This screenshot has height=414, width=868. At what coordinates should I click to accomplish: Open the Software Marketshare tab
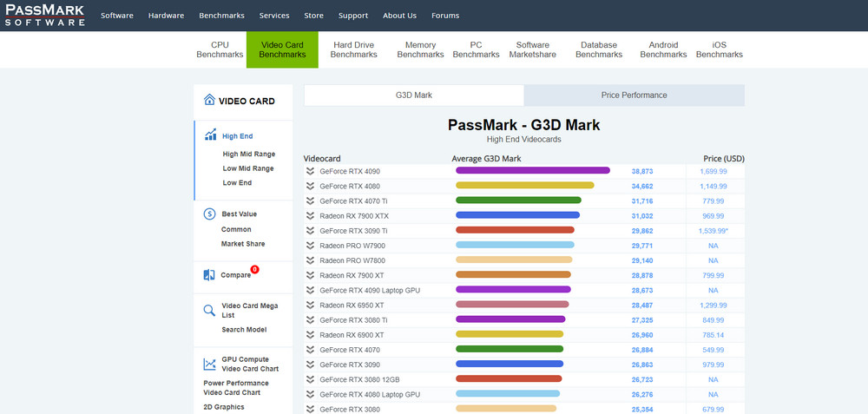click(533, 49)
